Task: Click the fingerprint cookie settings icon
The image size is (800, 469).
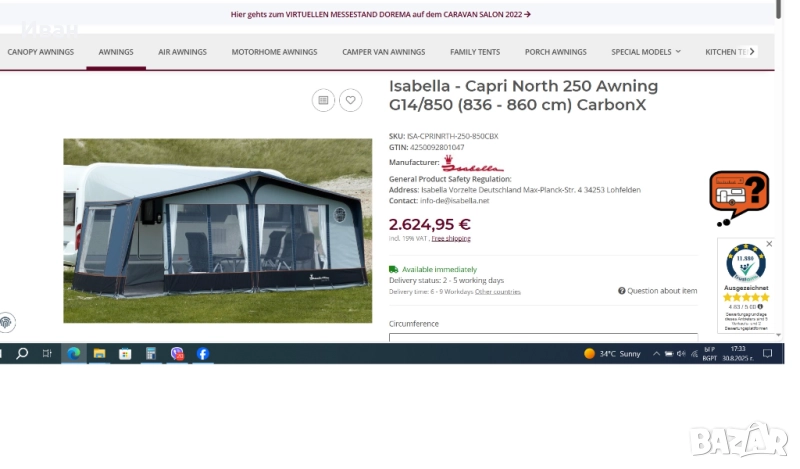Action: click(7, 322)
